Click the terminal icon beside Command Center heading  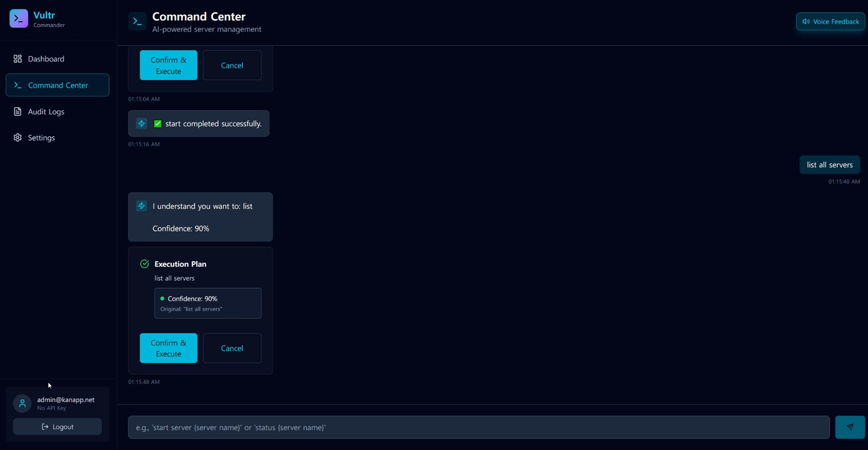pos(138,22)
